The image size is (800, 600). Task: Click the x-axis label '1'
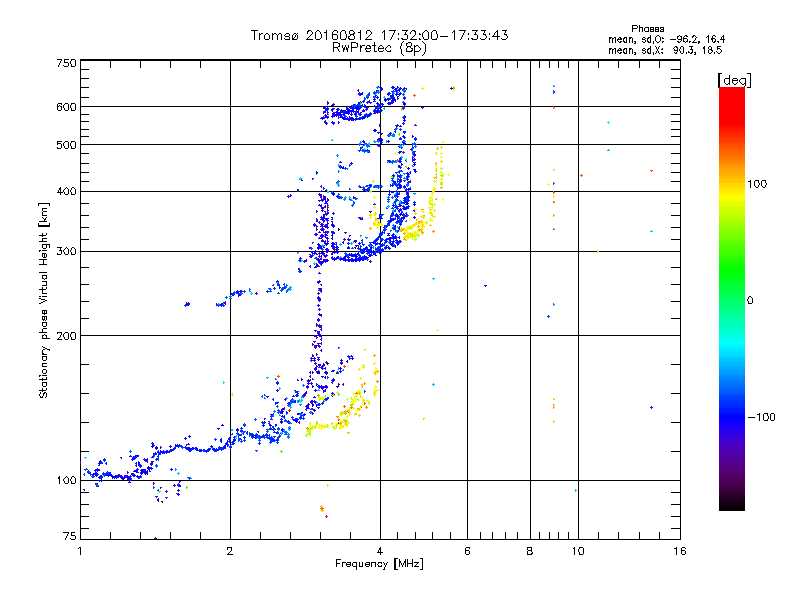tap(80, 551)
